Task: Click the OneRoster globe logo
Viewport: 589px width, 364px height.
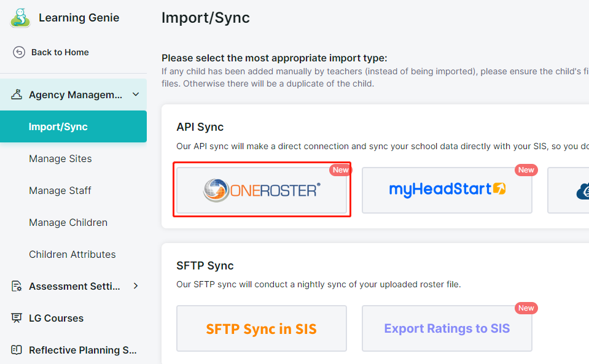Action: click(216, 190)
